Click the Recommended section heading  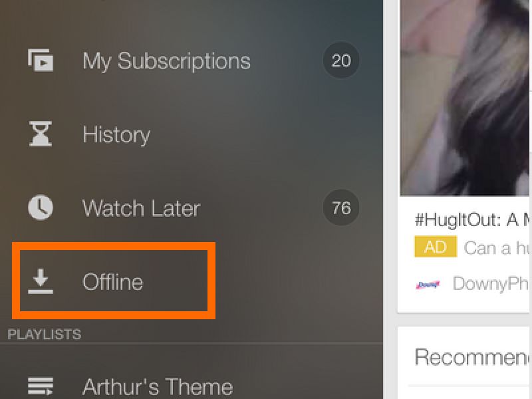(472, 357)
